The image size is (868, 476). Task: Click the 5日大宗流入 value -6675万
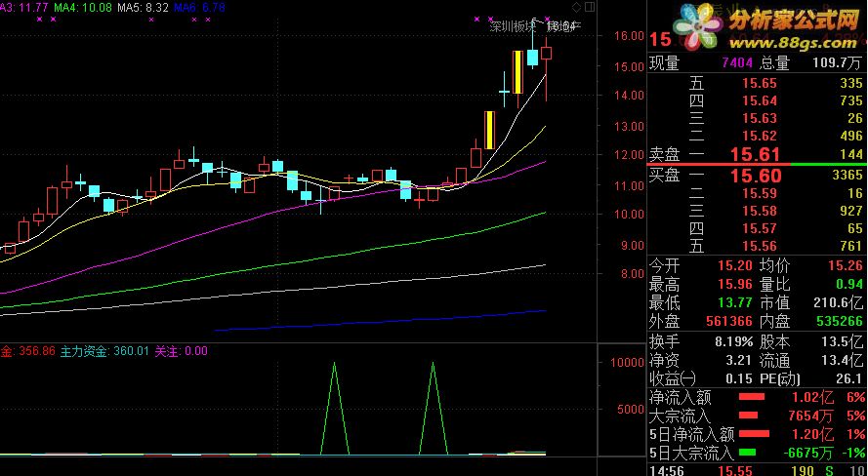(x=808, y=453)
